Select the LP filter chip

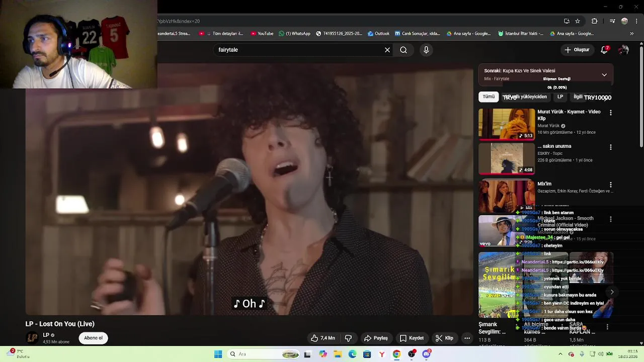tap(560, 97)
